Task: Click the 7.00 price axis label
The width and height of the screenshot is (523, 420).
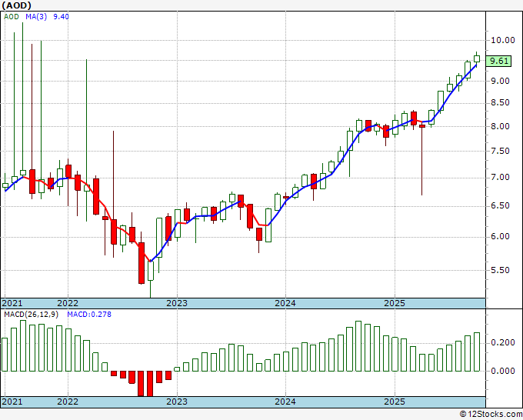Action: [501, 178]
